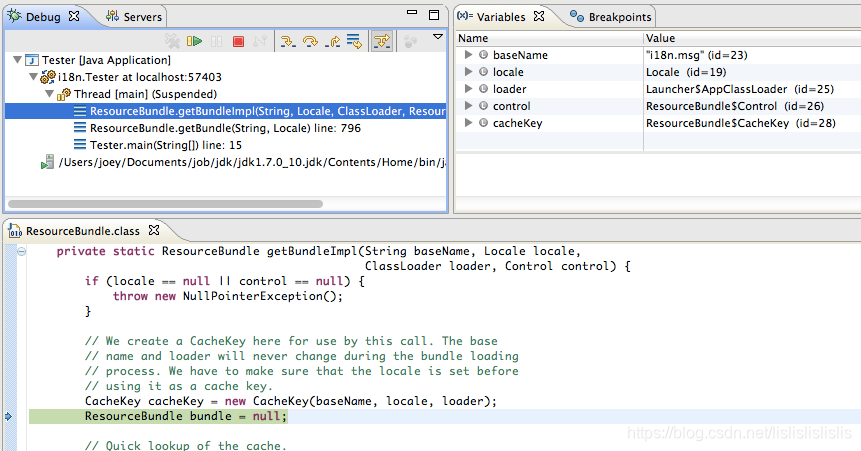Click the CacheKey cacheKey = new CacheKey line
The height and width of the screenshot is (451, 861).
(x=290, y=401)
